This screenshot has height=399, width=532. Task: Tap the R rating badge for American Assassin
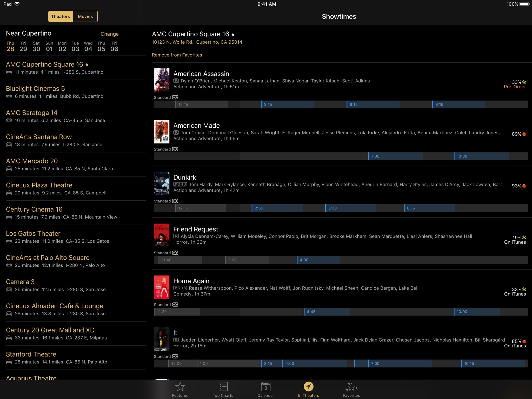point(176,81)
